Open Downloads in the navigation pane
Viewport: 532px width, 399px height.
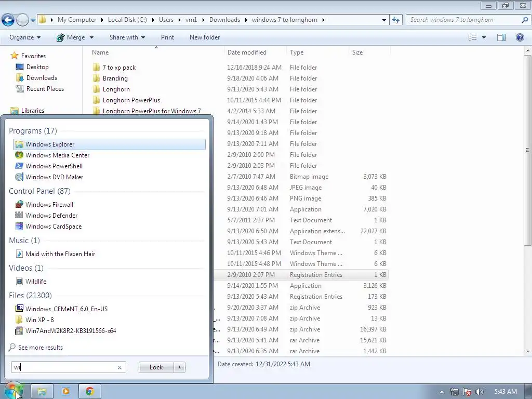(42, 78)
